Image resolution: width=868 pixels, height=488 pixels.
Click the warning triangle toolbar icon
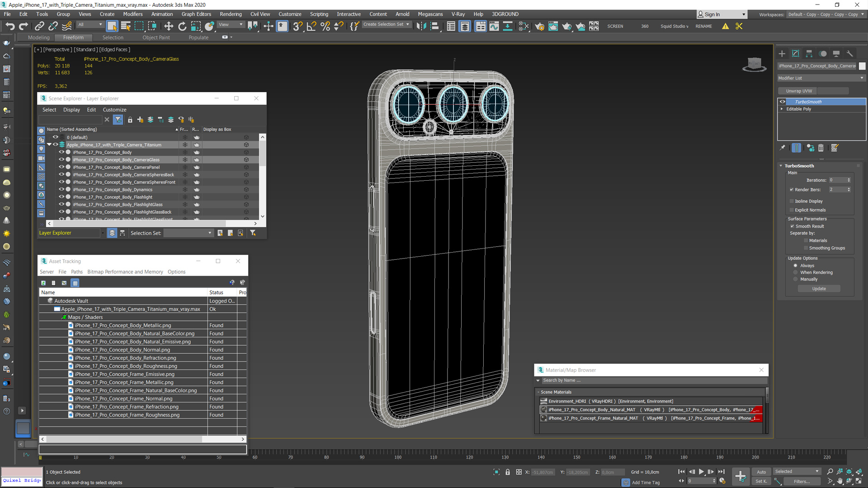726,26
